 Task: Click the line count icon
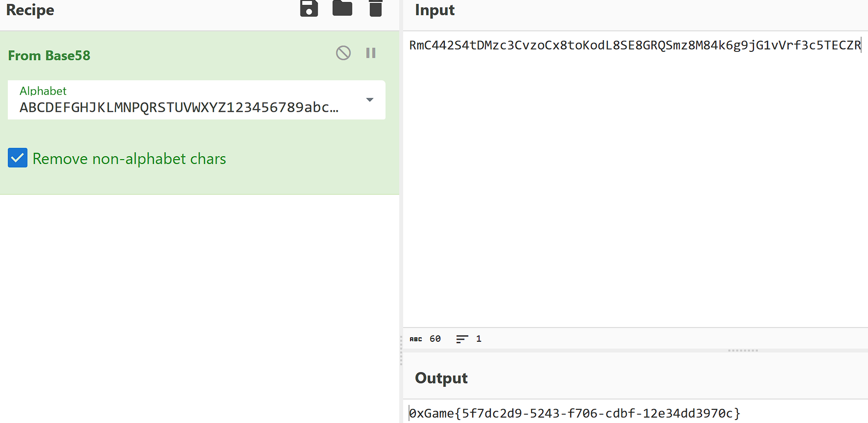click(462, 339)
